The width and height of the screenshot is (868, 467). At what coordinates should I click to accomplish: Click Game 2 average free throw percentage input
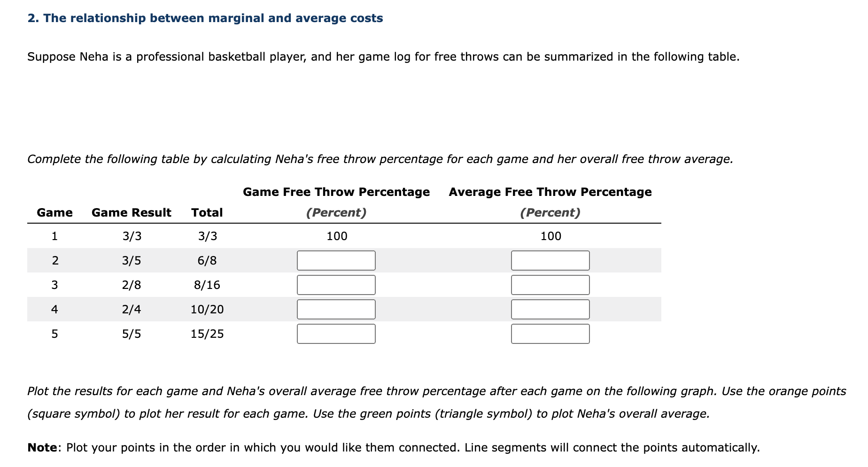pos(550,260)
